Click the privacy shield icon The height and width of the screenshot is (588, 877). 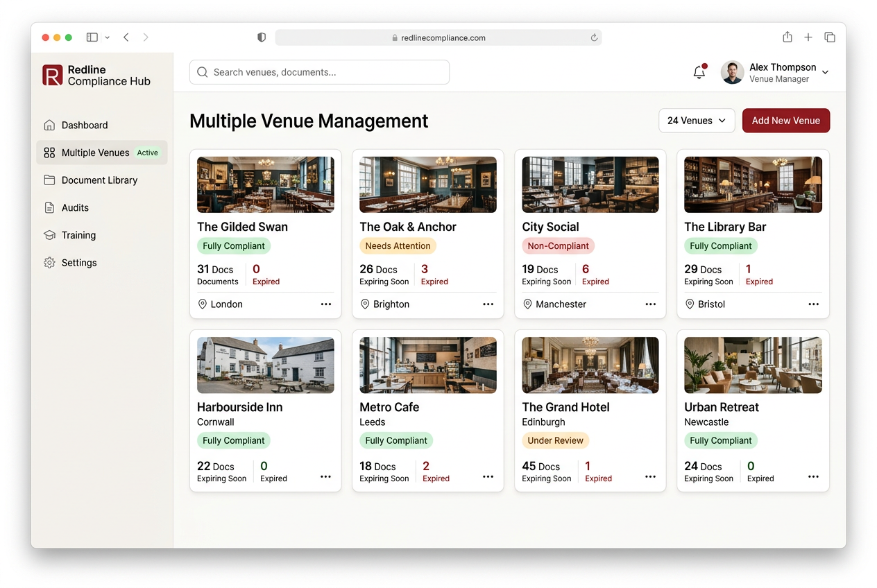point(262,37)
